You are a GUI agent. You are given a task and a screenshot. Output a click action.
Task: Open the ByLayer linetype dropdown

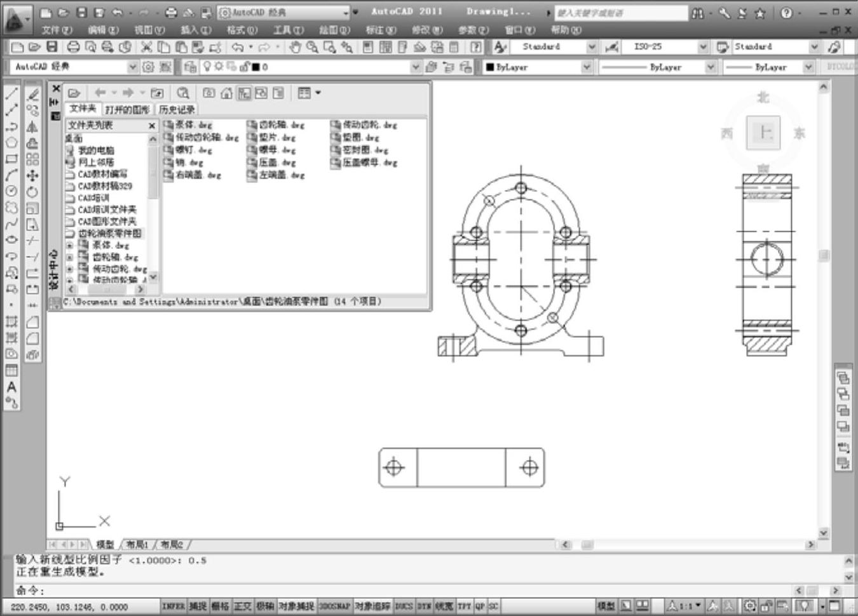click(711, 67)
